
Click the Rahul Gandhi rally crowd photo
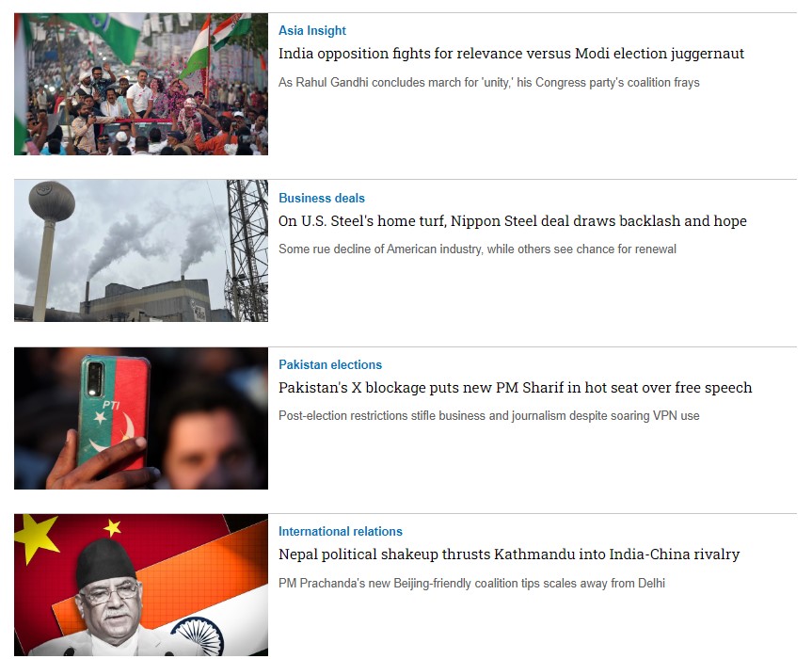141,84
